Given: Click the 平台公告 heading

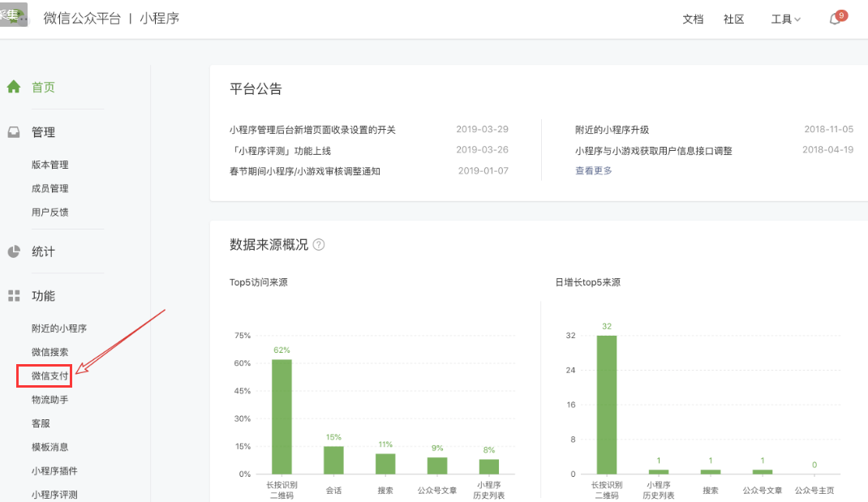Looking at the screenshot, I should (x=256, y=89).
